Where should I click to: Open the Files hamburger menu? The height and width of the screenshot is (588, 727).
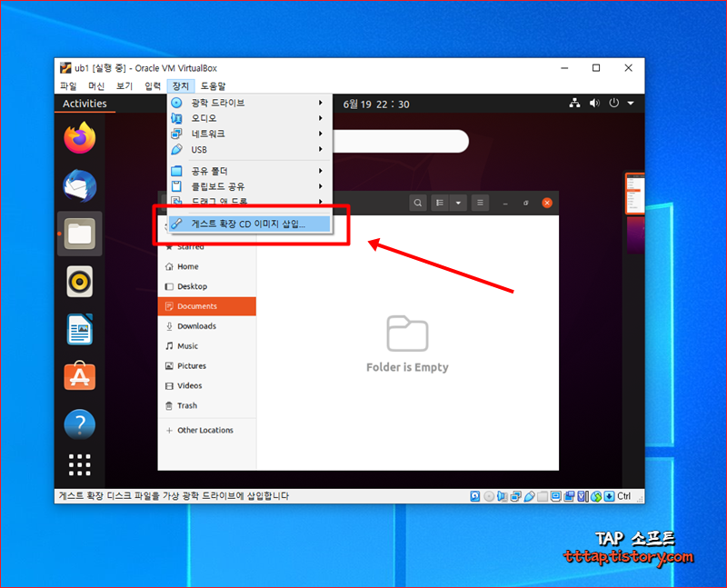pos(481,203)
